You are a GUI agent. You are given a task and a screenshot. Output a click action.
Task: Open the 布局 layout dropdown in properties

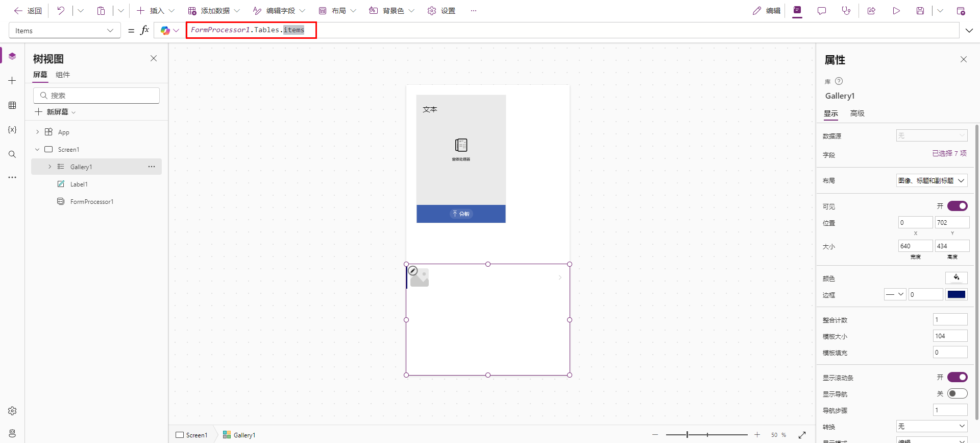[932, 180]
